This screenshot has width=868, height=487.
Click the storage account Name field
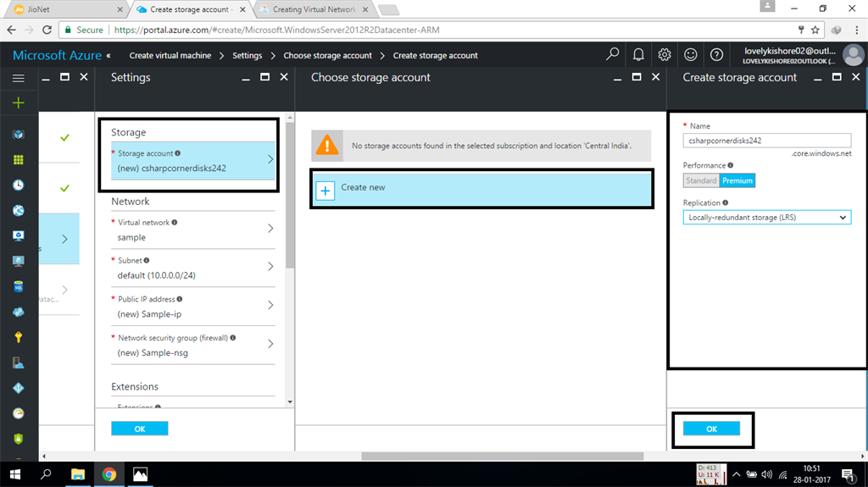coord(766,141)
